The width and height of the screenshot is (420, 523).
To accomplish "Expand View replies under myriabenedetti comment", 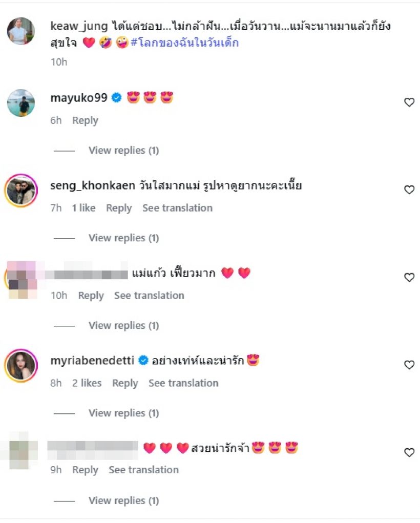I will point(123,413).
